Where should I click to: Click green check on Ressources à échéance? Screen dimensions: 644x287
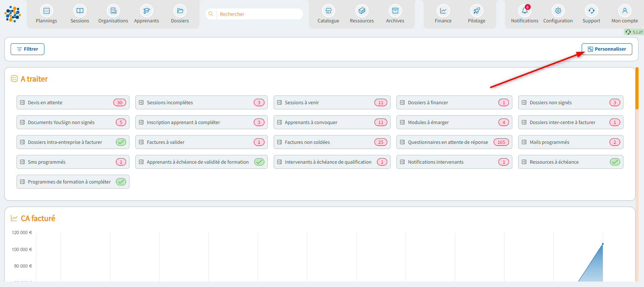615,162
